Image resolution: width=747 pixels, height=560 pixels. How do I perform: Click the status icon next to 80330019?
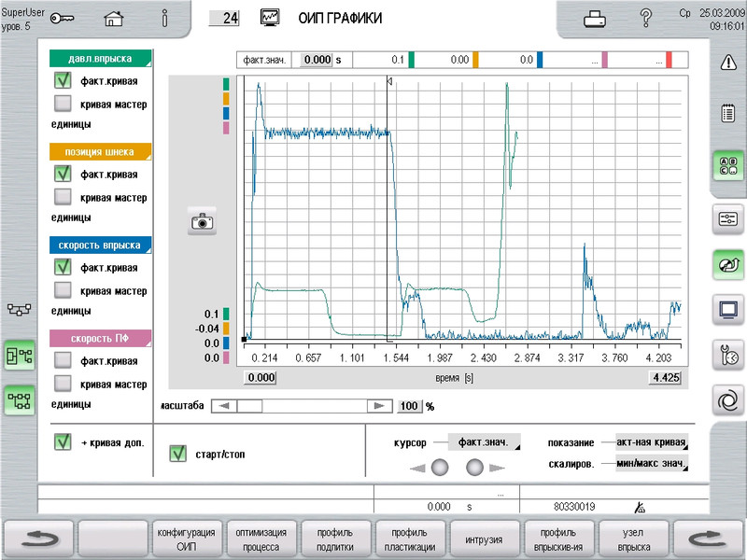click(640, 508)
